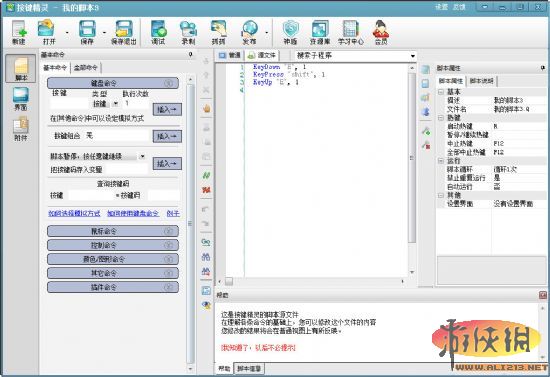550x377 pixels.
Task: Collapse the 运行 property group
Action: 441,161
